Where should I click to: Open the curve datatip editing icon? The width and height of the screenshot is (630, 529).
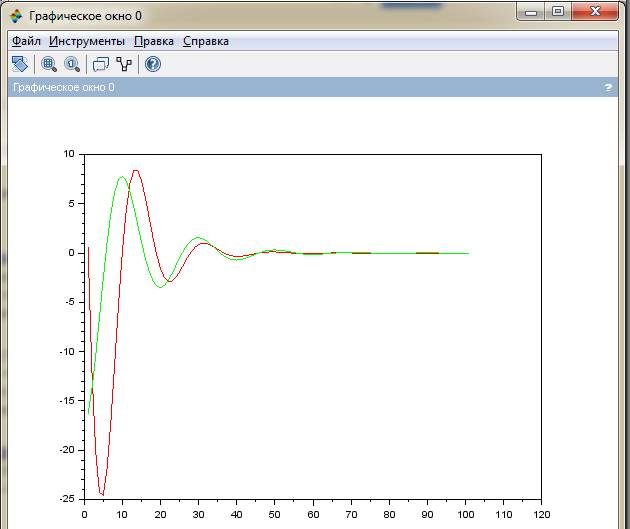tap(124, 64)
